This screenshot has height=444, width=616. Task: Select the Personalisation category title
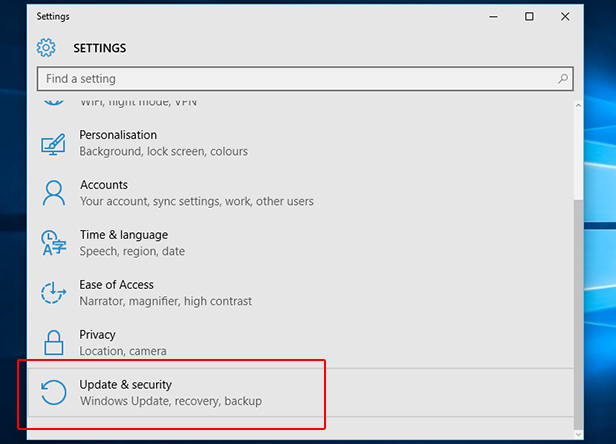click(x=118, y=135)
